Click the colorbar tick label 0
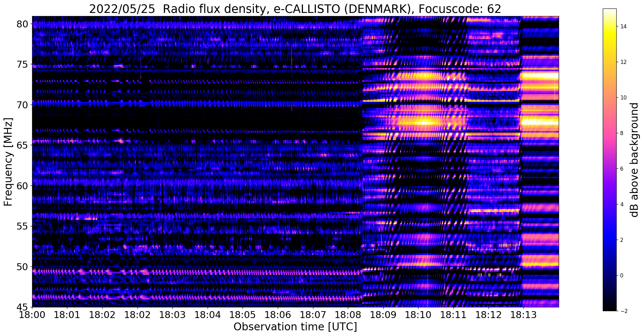The height and width of the screenshot is (336, 644). [621, 276]
